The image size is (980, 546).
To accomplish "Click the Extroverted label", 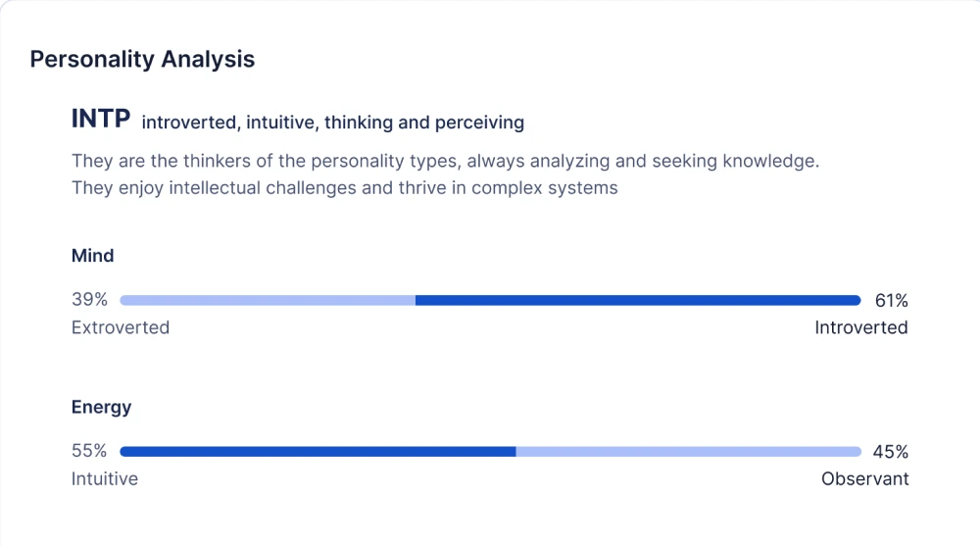I will pos(121,327).
